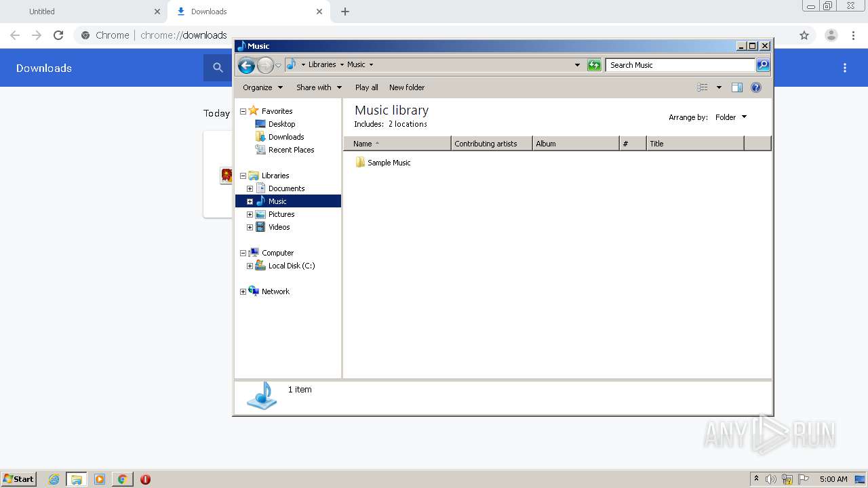Open the Windows Start menu
Image resolution: width=868 pixels, height=488 pixels.
(18, 479)
